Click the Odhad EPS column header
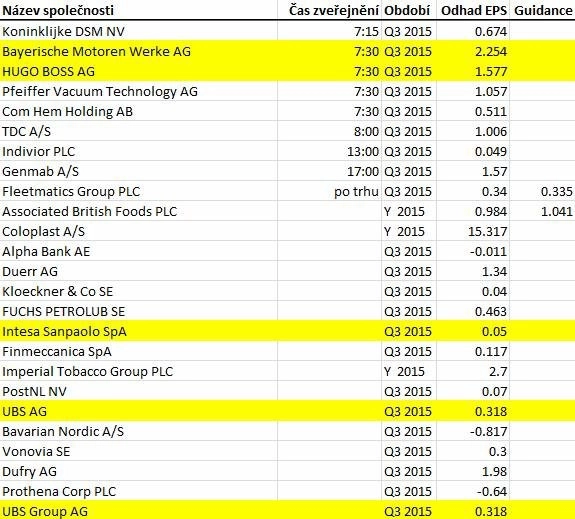Image resolution: width=575 pixels, height=519 pixels. tap(473, 10)
